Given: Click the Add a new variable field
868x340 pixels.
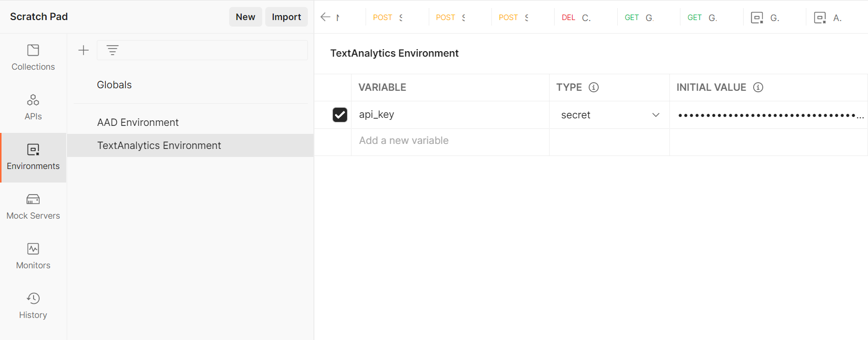Looking at the screenshot, I should pos(450,141).
